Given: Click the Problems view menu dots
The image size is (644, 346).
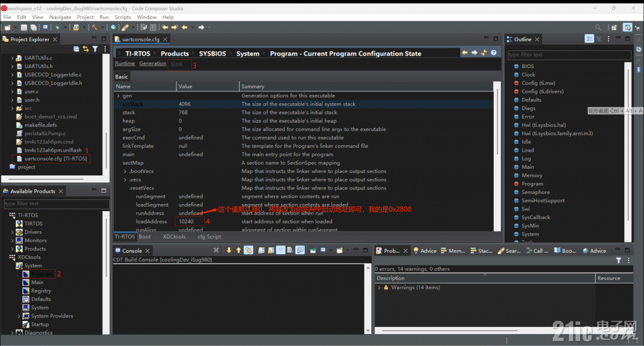Looking at the screenshot, I should tap(628, 260).
